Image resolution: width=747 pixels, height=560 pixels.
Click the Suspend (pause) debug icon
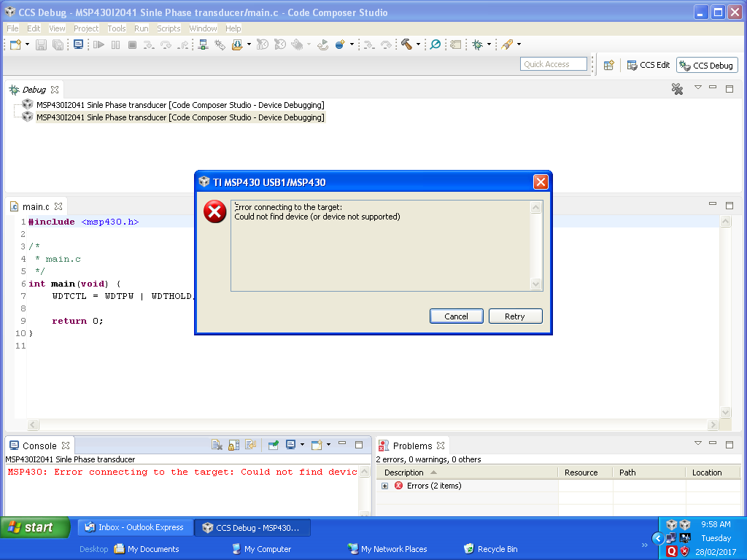(115, 44)
